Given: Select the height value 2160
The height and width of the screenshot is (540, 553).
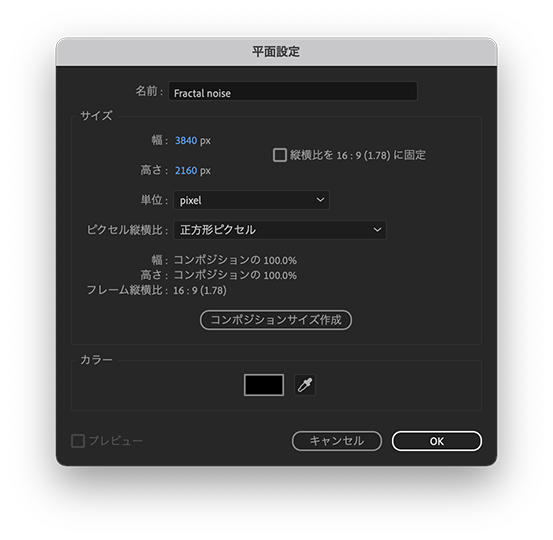Looking at the screenshot, I should [186, 171].
